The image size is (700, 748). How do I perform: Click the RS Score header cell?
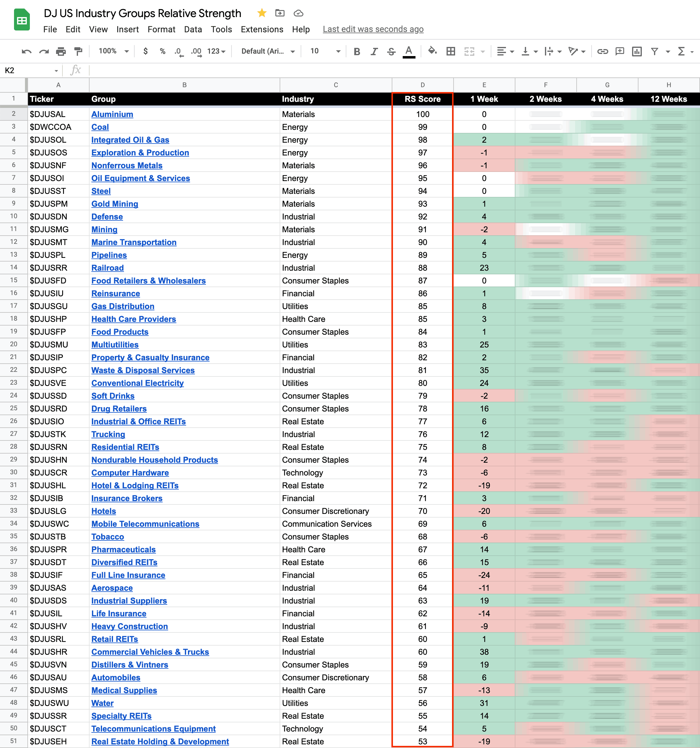[422, 99]
